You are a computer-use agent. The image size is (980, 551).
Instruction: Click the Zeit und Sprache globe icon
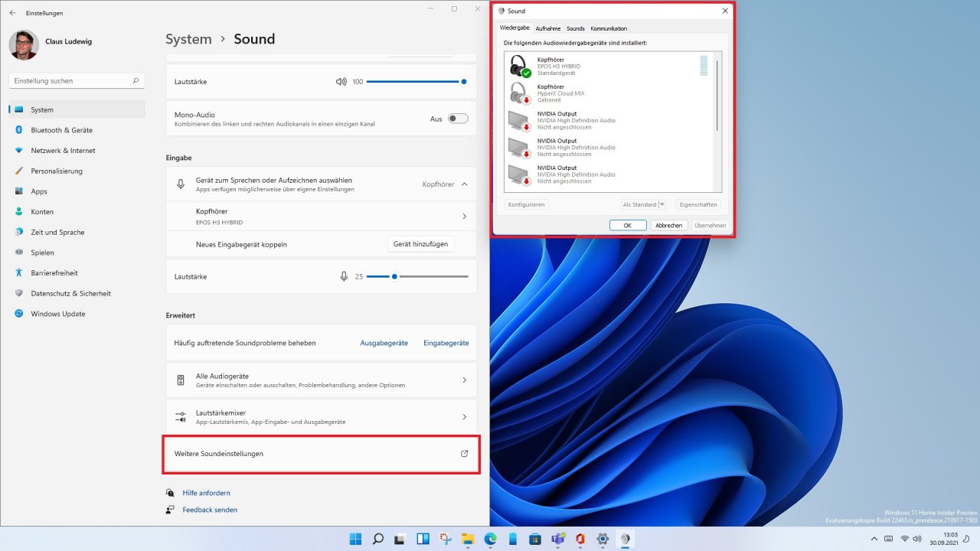pos(19,232)
